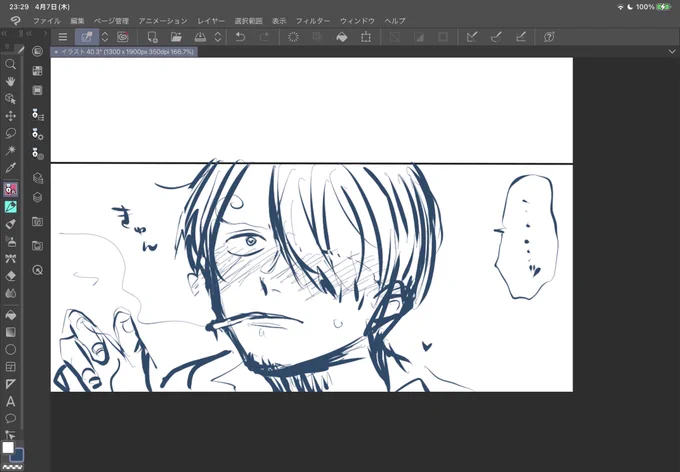Open file with the folder icon
Viewport: 680px width, 472px height.
pyautogui.click(x=176, y=37)
